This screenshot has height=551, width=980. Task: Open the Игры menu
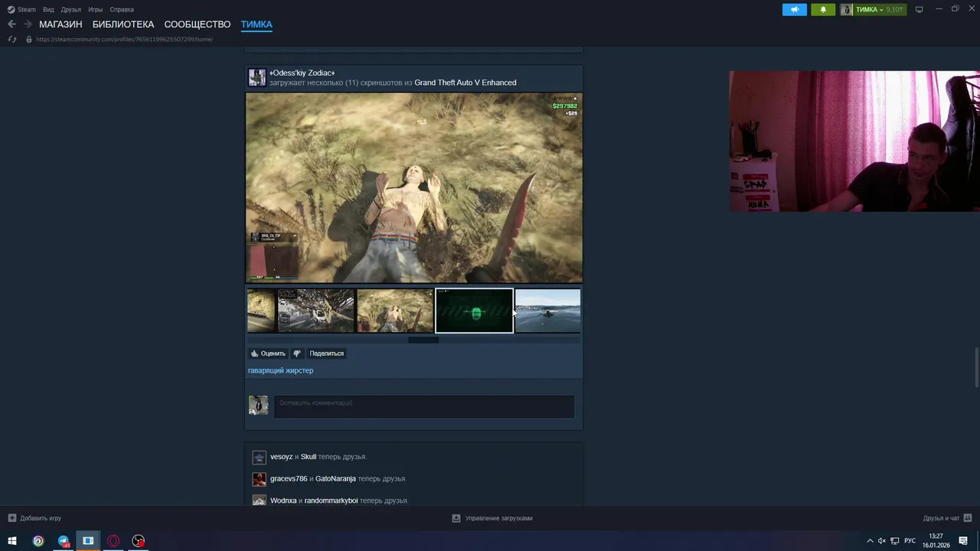coord(96,9)
